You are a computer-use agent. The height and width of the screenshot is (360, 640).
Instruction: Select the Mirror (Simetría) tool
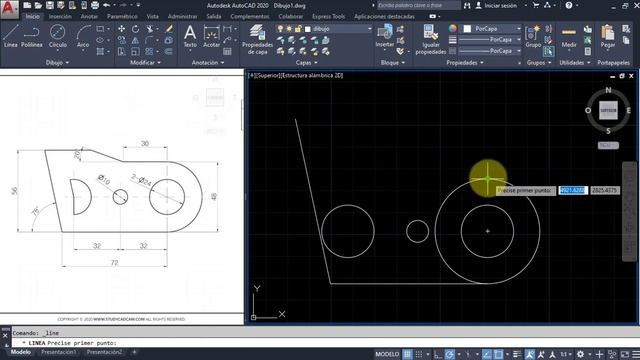point(136,40)
